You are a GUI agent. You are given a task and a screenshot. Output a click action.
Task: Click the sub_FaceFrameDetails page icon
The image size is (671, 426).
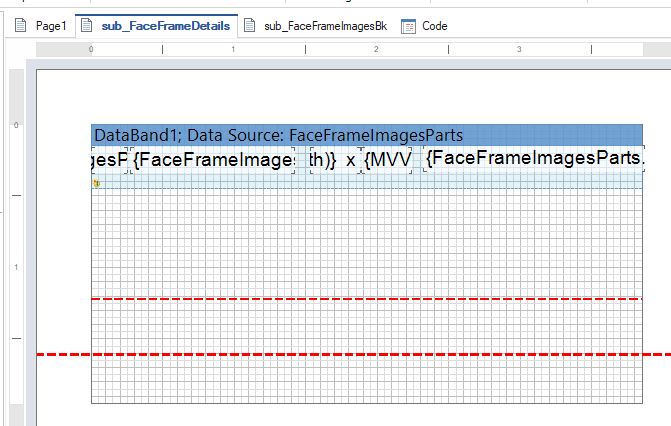click(x=86, y=25)
